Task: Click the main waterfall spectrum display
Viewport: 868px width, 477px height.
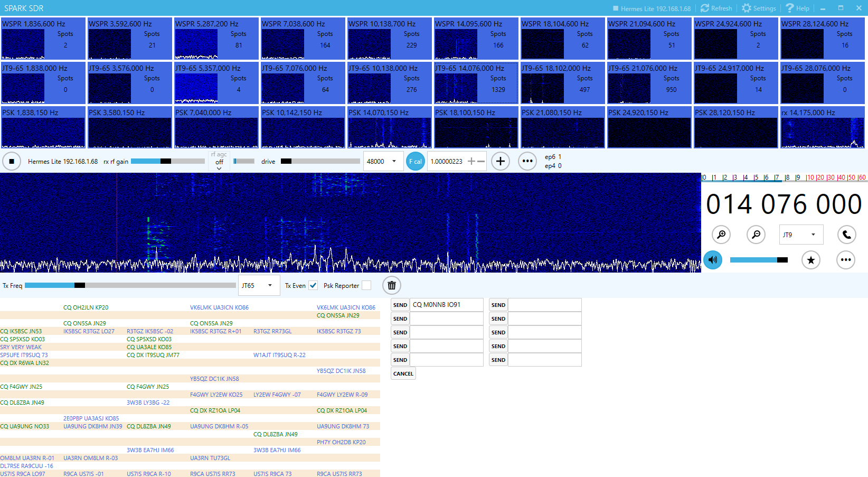Action: [351, 222]
